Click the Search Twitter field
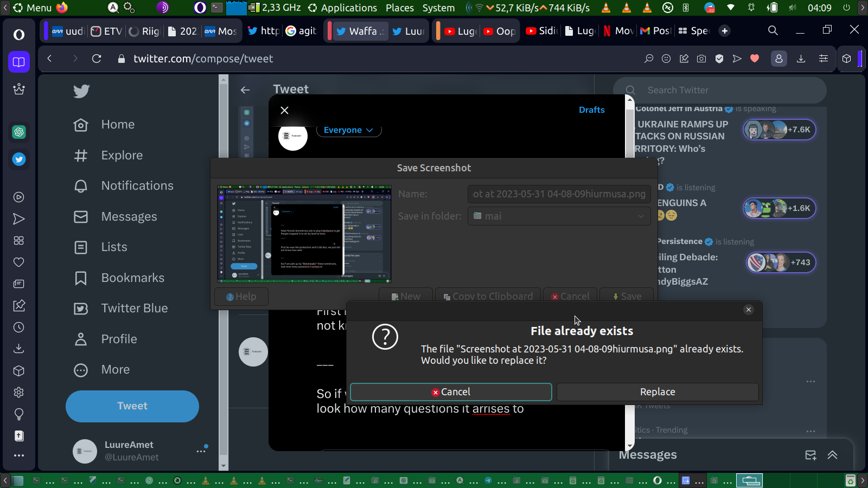 pos(720,90)
